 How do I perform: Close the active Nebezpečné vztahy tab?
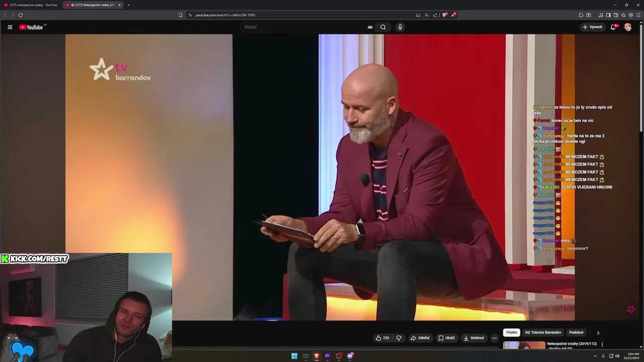tap(119, 5)
